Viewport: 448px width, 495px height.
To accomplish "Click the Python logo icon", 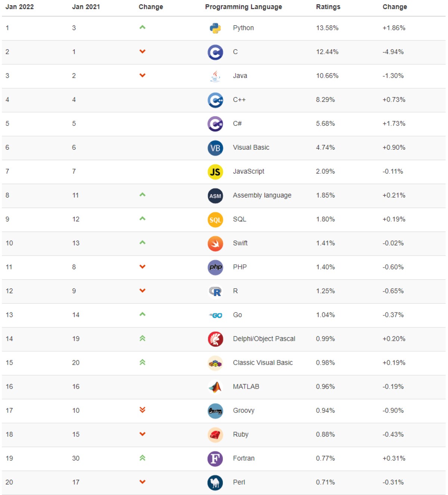I will [215, 28].
